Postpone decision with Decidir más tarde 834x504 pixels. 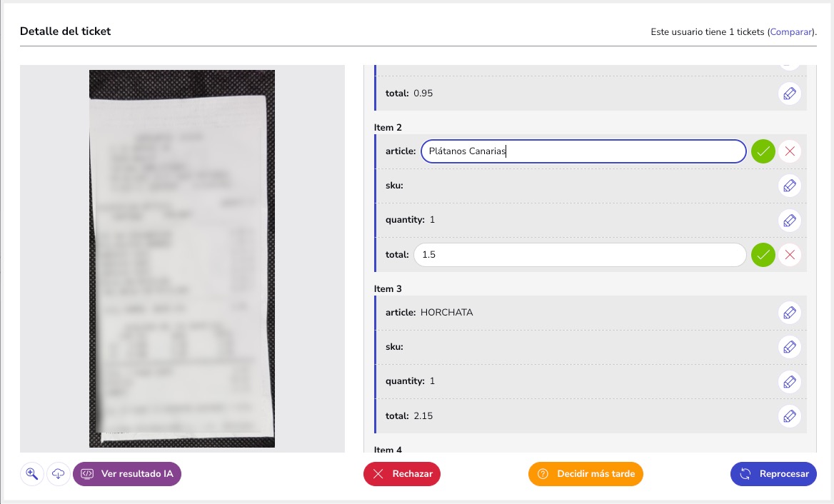coord(586,473)
